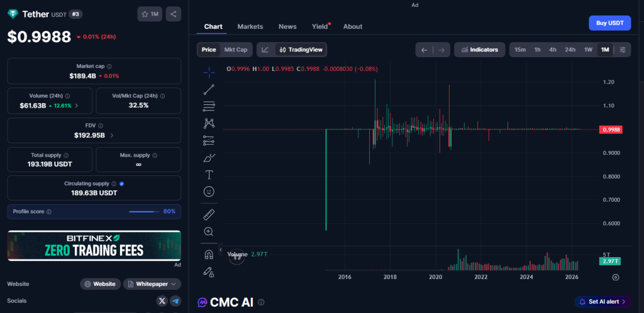Open the Yield tab

pyautogui.click(x=320, y=26)
